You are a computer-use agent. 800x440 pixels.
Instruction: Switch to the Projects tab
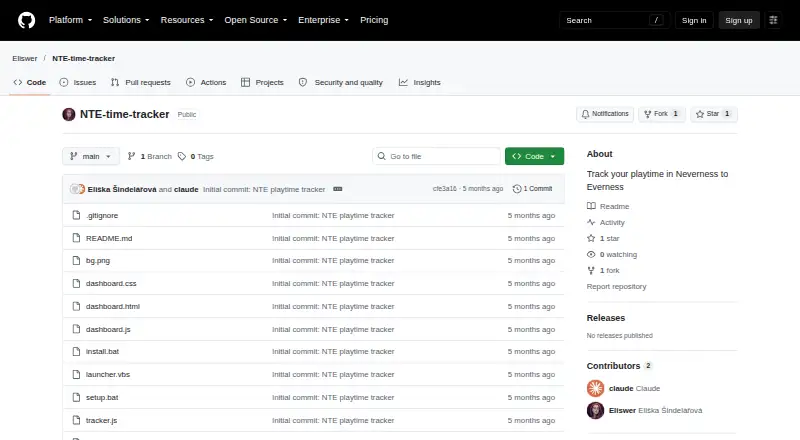pos(262,82)
